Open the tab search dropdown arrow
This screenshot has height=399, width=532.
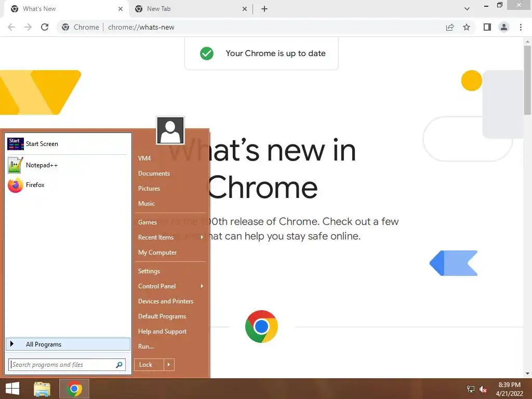click(x=467, y=9)
